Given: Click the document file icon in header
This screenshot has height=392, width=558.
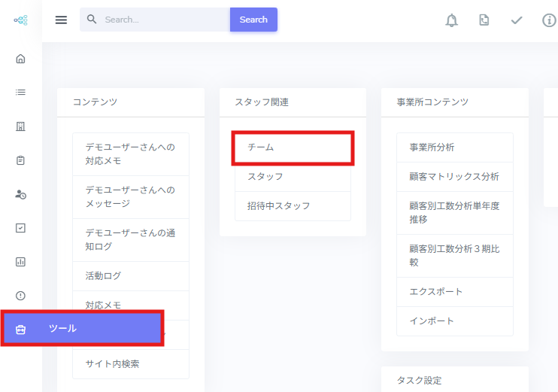Looking at the screenshot, I should click(x=484, y=20).
